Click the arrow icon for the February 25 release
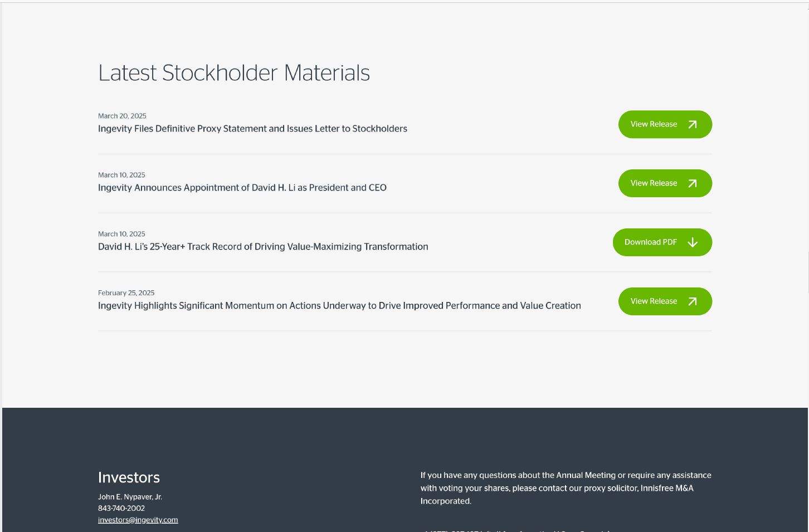 tap(693, 301)
